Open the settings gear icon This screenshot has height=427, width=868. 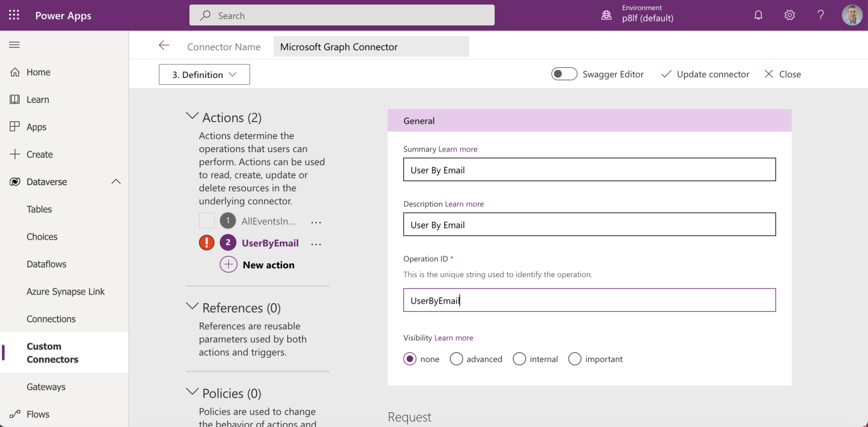click(789, 15)
